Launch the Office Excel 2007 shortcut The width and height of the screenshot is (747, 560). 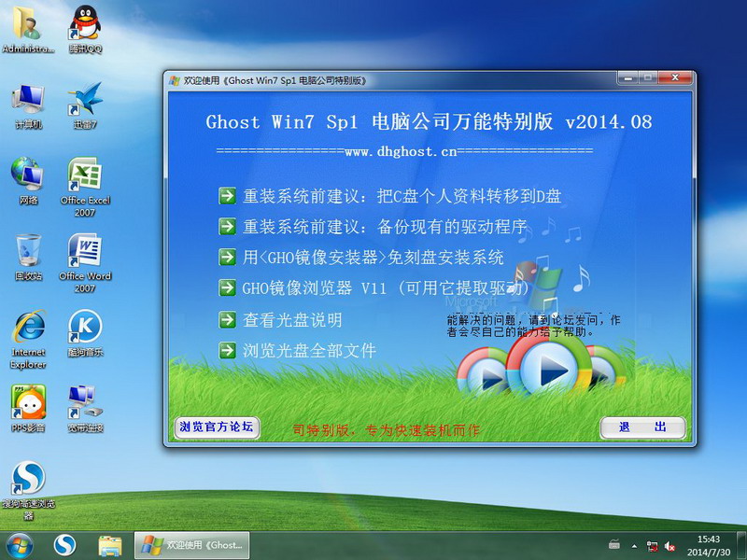click(85, 187)
